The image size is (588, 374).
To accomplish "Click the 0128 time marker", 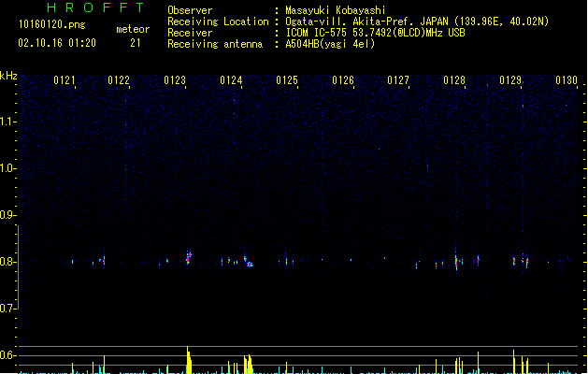I will tap(454, 80).
